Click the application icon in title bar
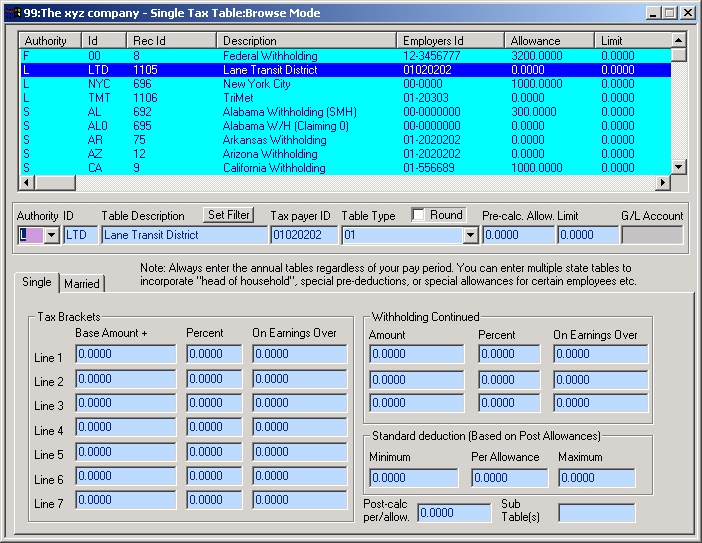Image resolution: width=702 pixels, height=543 pixels. 10,13
